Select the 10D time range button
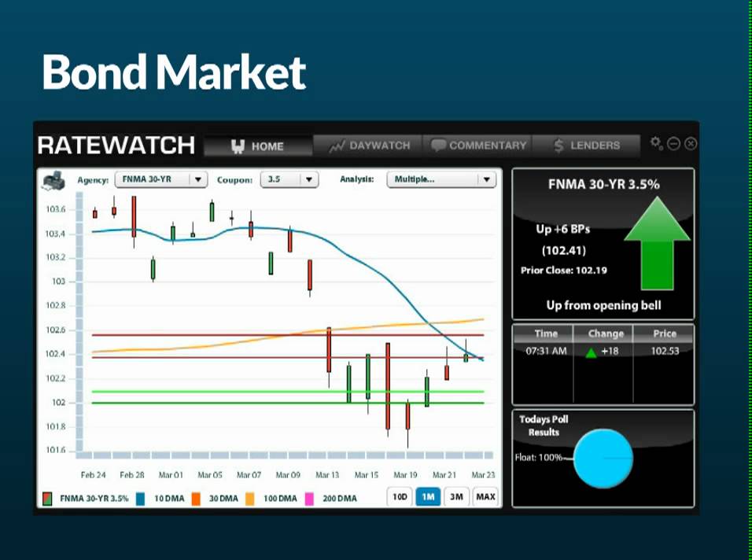 (x=400, y=497)
